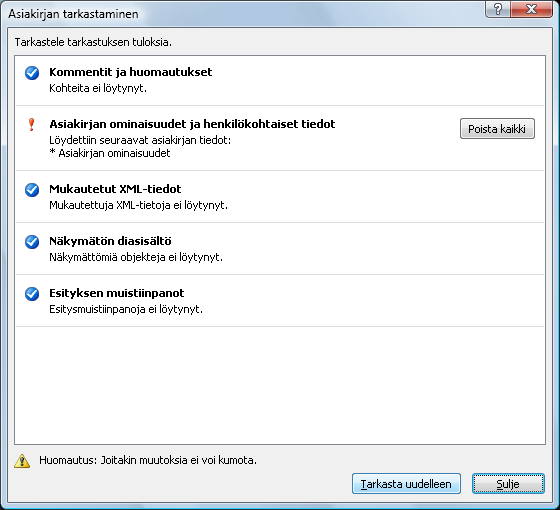
Task: Select the Asiakirjan ominaisuudet ja henkilökohtaiset tiedot heading
Action: 192,124
